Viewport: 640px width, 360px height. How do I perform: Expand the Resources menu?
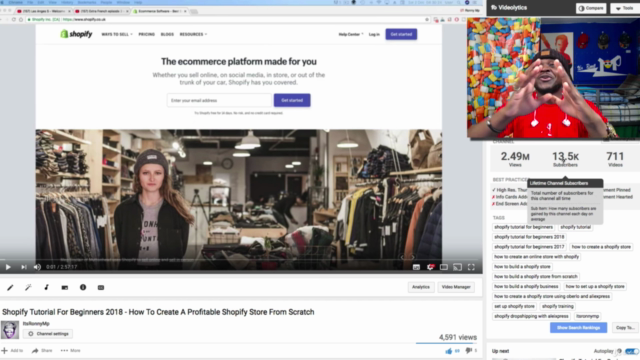click(x=193, y=34)
